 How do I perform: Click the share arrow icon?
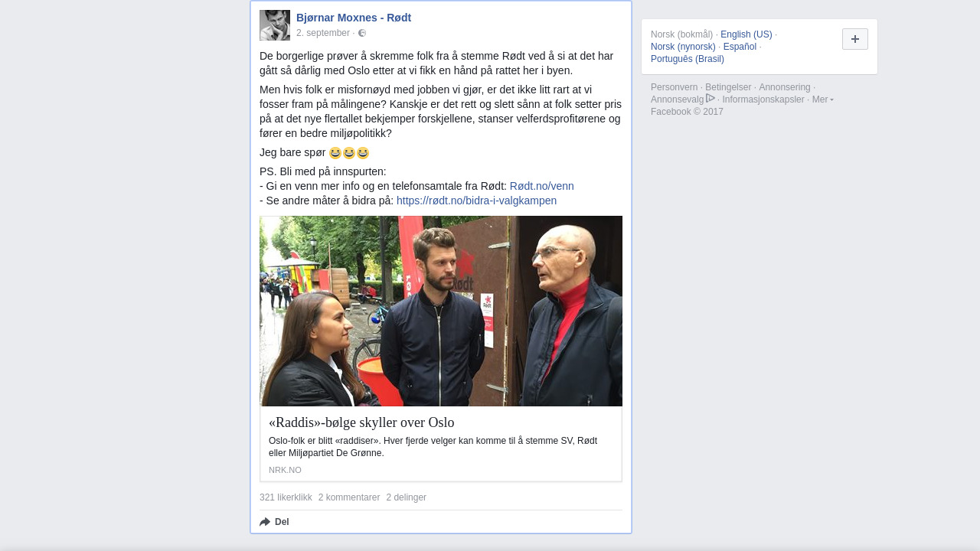pyautogui.click(x=265, y=522)
